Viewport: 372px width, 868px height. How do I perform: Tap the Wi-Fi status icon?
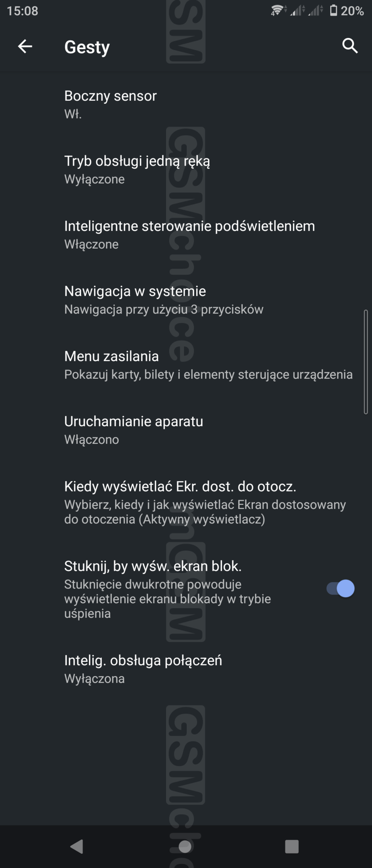(278, 11)
